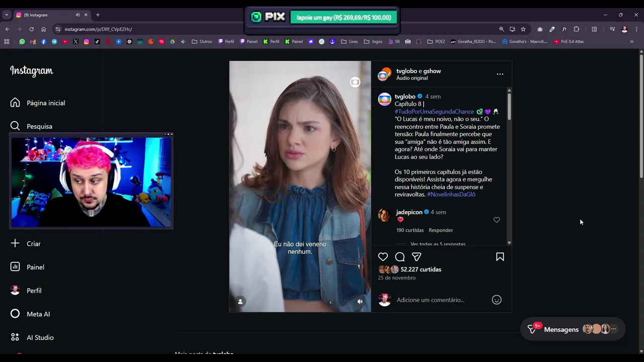Open Chrome three-dot menu
This screenshot has height=362, width=644.
tap(636, 29)
